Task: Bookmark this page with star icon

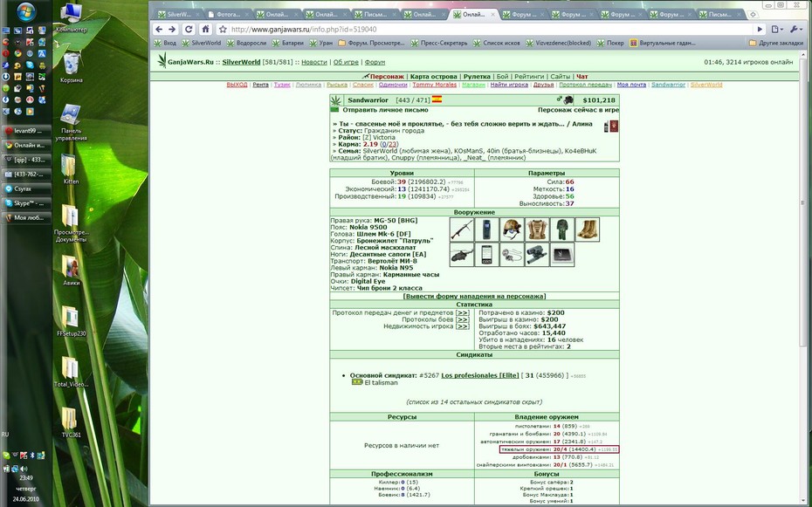Action: pyautogui.click(x=223, y=30)
